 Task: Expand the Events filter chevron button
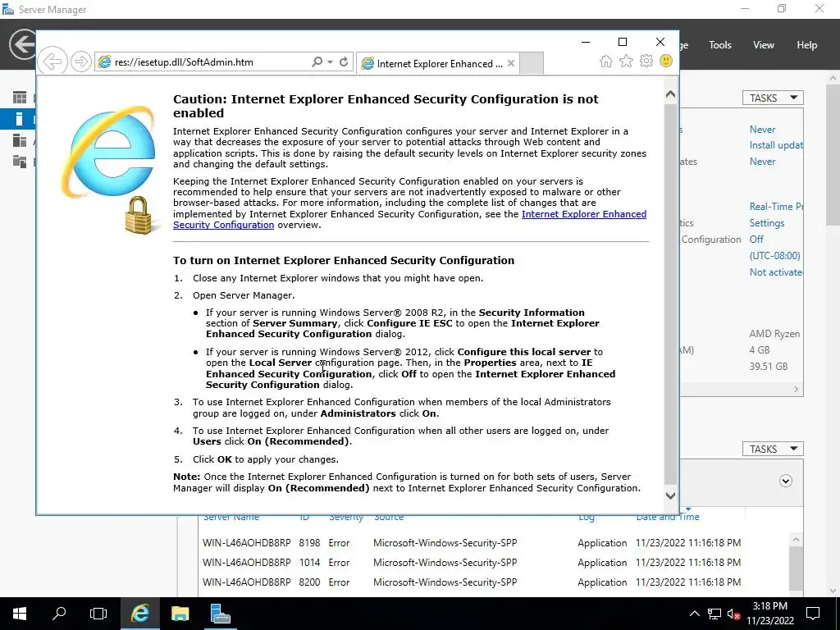[x=785, y=481]
